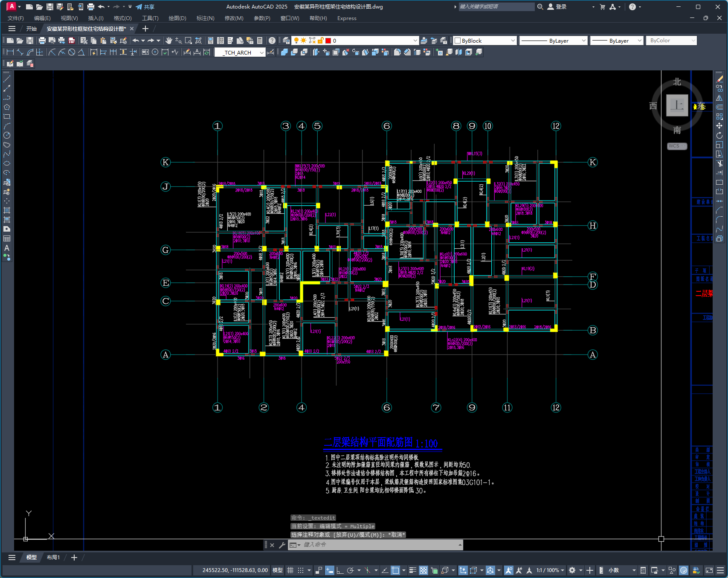Open the command line customize wrench icon
Screen dimensions: 728x578
point(282,545)
